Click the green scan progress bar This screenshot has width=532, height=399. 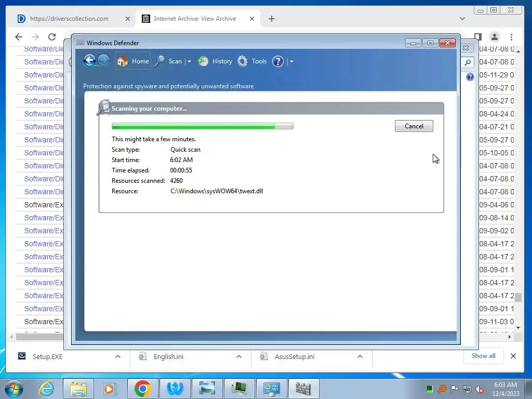(x=202, y=126)
